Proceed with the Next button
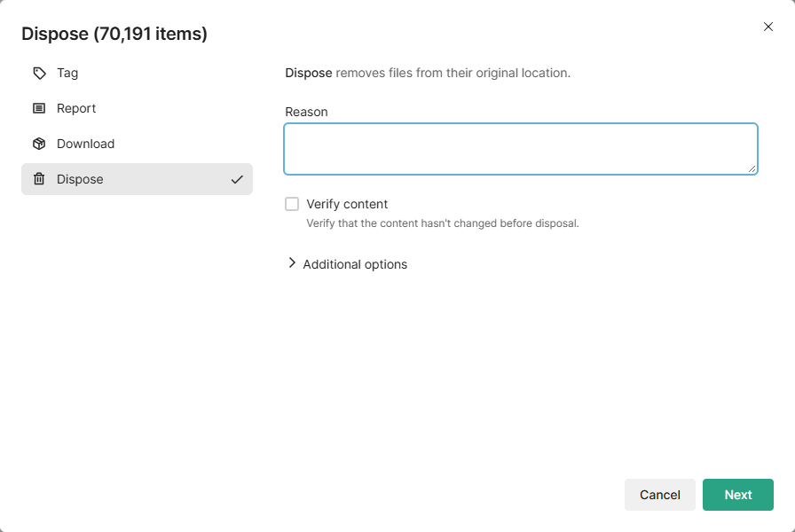 (x=737, y=495)
